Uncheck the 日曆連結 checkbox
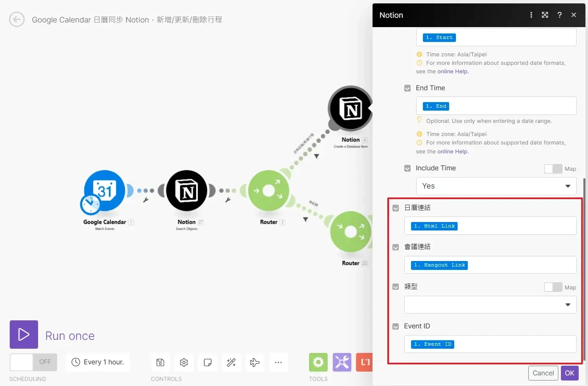This screenshot has height=386, width=588. click(396, 208)
